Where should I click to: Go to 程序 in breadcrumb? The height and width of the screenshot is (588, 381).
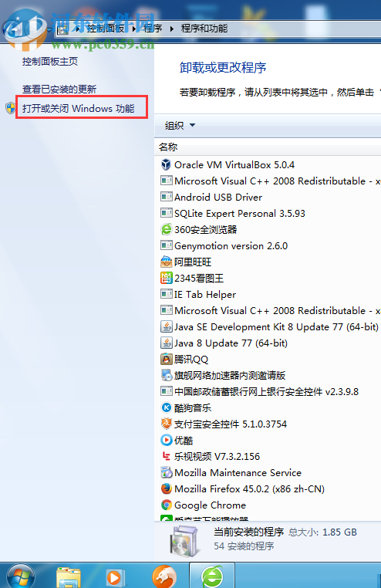click(153, 29)
